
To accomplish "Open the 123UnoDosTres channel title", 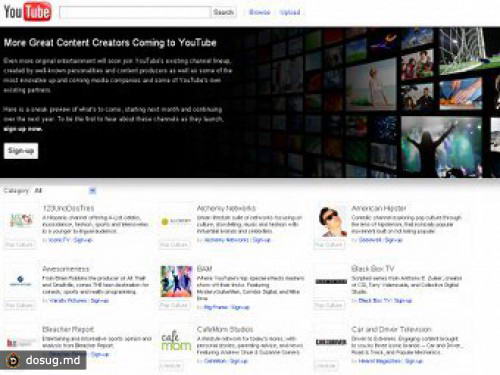I will pos(68,208).
